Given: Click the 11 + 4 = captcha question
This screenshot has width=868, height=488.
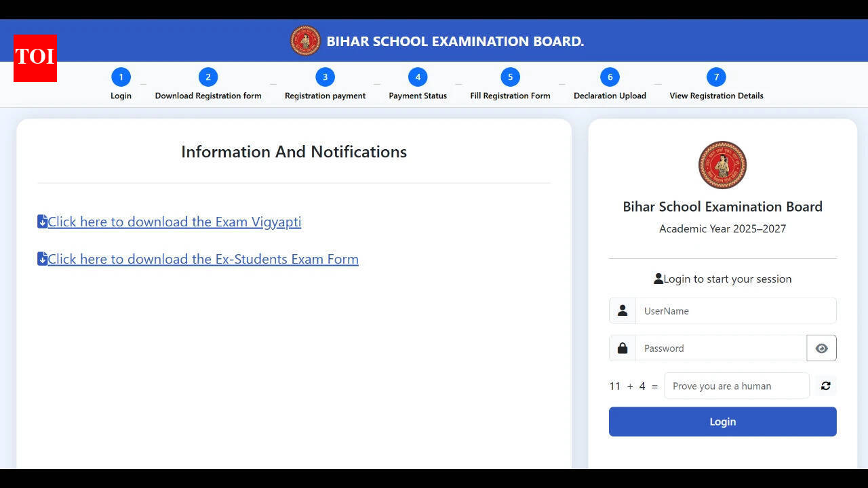Looking at the screenshot, I should (633, 386).
